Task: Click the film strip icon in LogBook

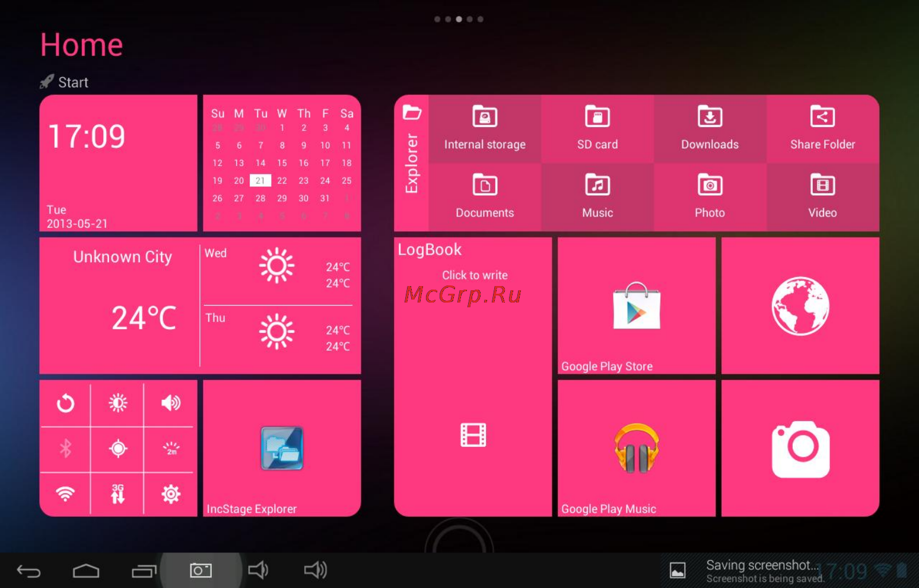Action: (473, 435)
